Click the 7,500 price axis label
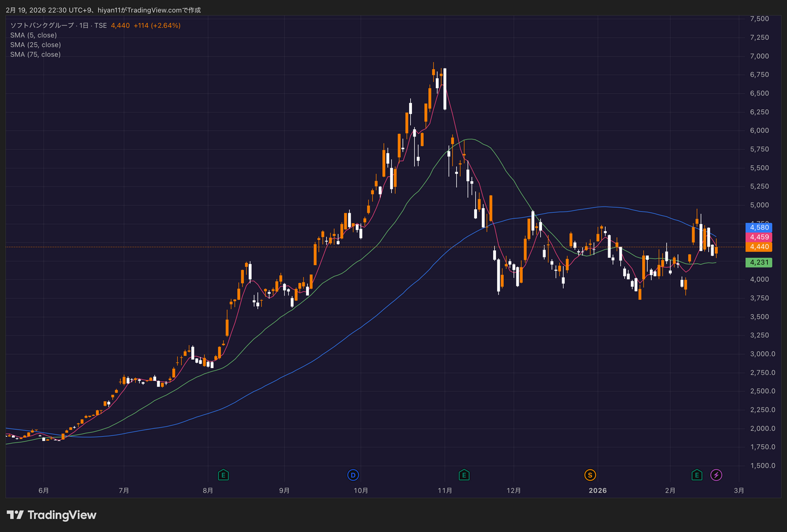Image resolution: width=787 pixels, height=532 pixels. pyautogui.click(x=759, y=19)
